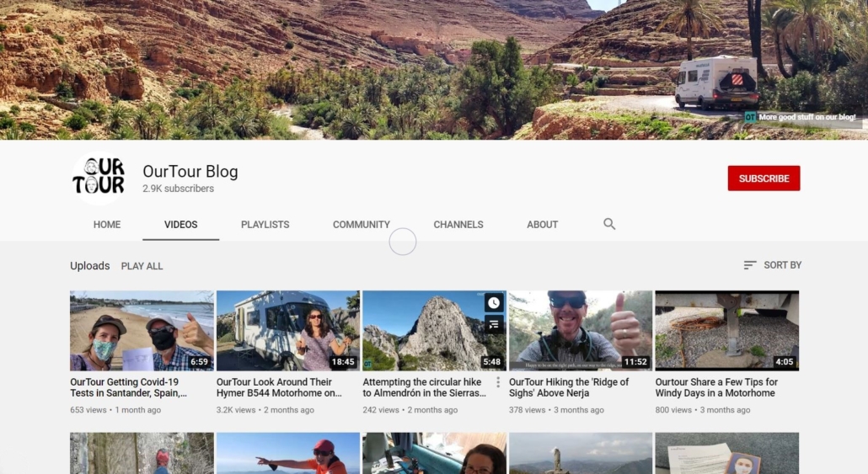This screenshot has height=474, width=868.
Task: Click the OurTour Blog channel name
Action: tap(190, 172)
